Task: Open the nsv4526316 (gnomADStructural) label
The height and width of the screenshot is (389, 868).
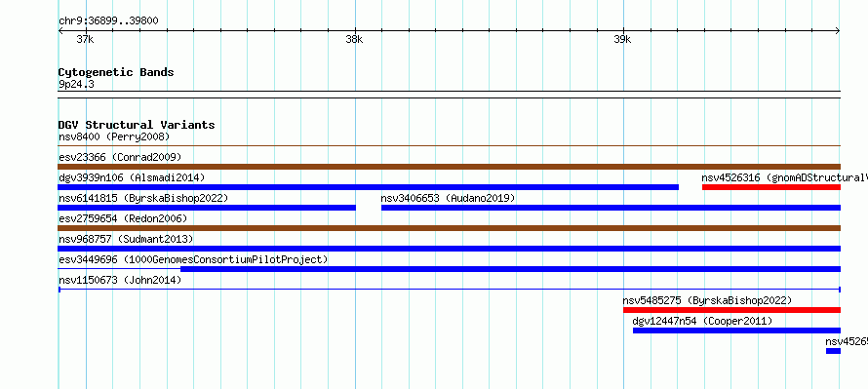Action: pos(784,177)
